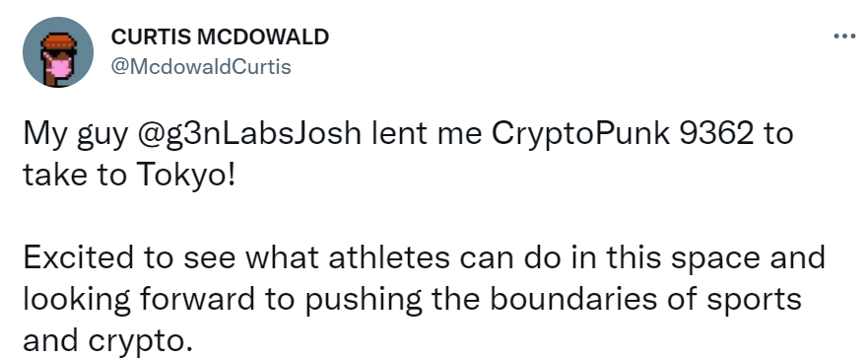Click the words 'and crypto.' on the last line
868x359 pixels.
(107, 342)
